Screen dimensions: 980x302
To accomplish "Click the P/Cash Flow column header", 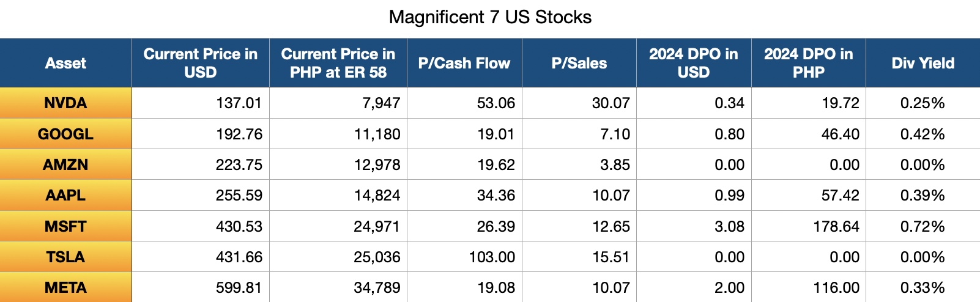I will pos(464,63).
